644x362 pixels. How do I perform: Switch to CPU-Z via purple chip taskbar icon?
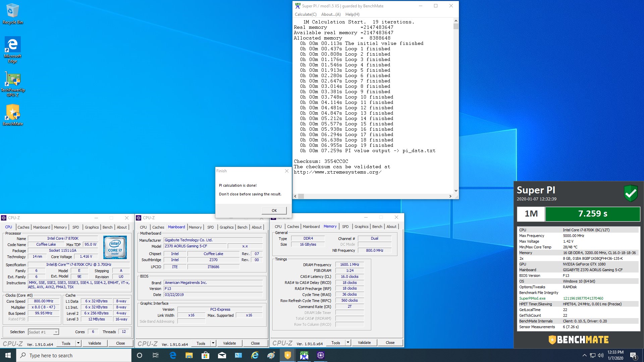321,355
